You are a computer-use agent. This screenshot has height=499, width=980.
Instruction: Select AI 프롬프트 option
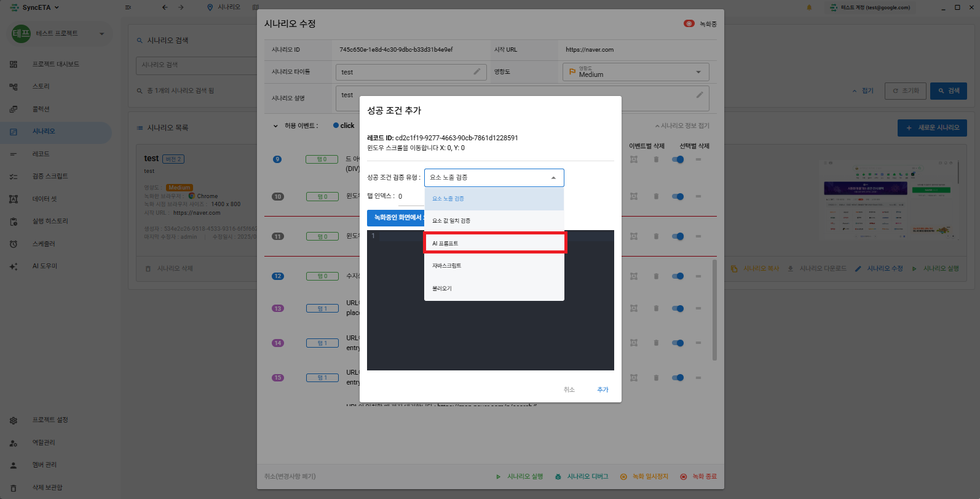[494, 243]
